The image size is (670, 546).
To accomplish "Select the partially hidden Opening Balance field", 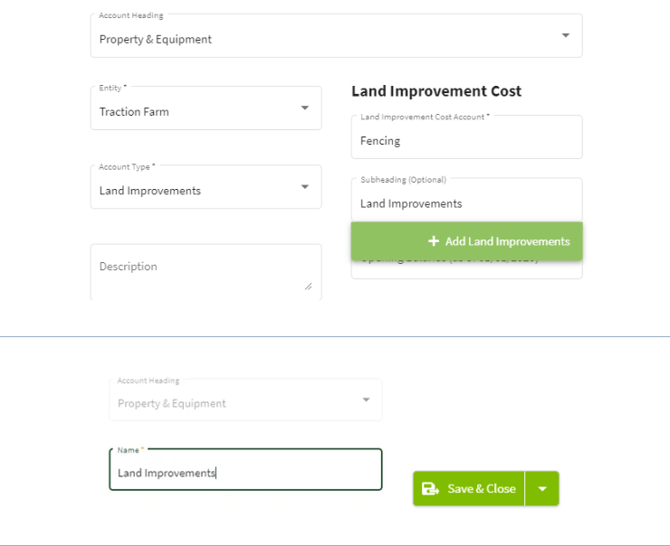I will pos(466,268).
